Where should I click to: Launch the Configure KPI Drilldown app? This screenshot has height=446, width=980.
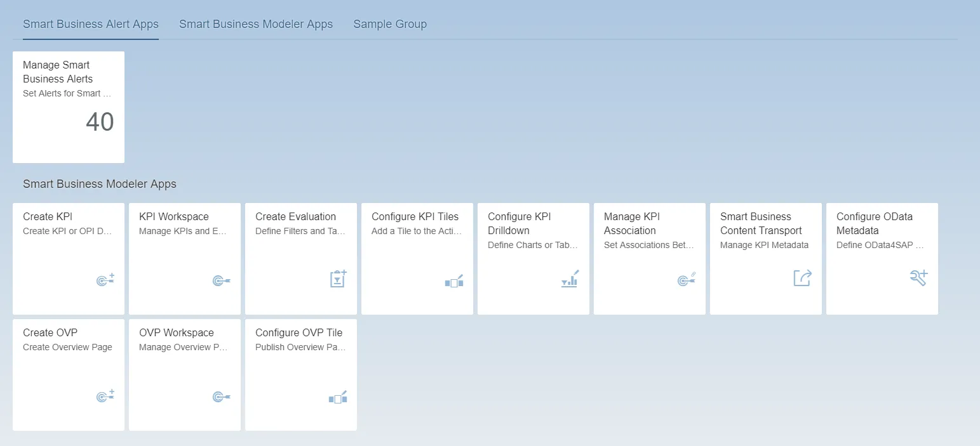tap(533, 258)
